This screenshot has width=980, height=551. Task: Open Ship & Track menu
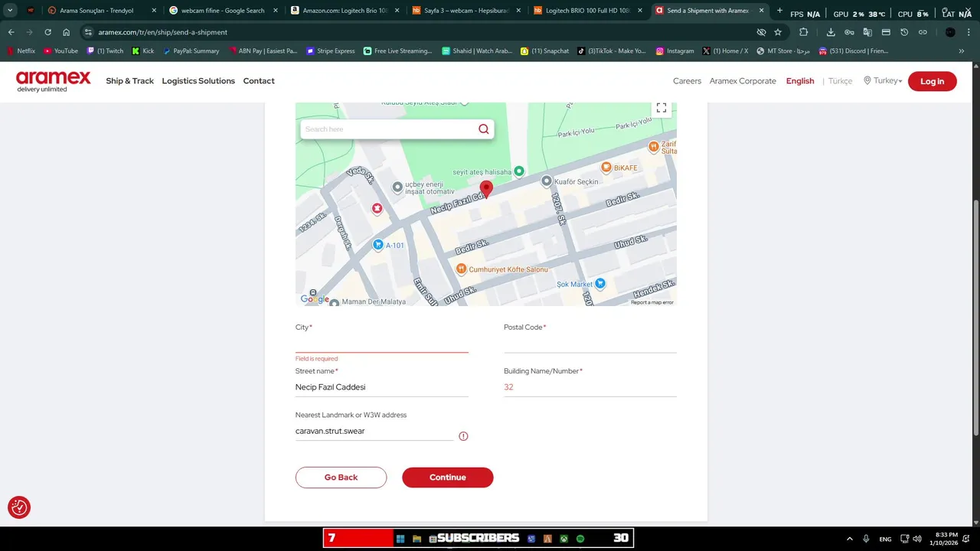point(129,81)
